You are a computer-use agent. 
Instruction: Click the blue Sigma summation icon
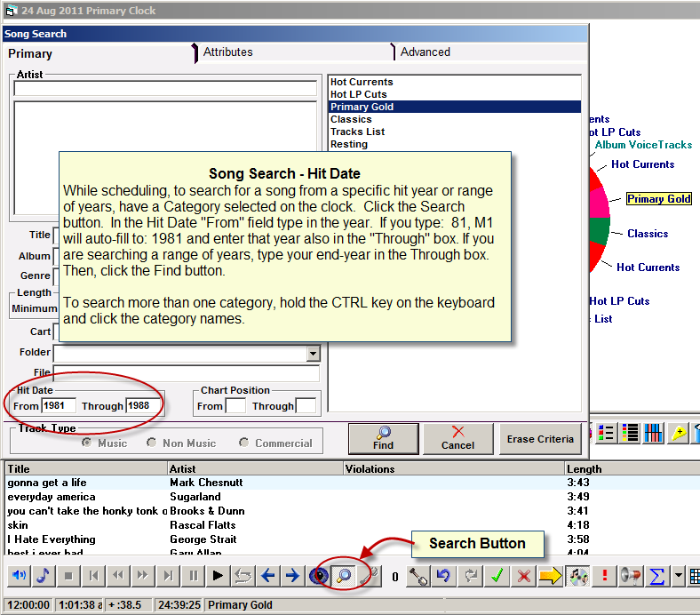click(x=657, y=576)
